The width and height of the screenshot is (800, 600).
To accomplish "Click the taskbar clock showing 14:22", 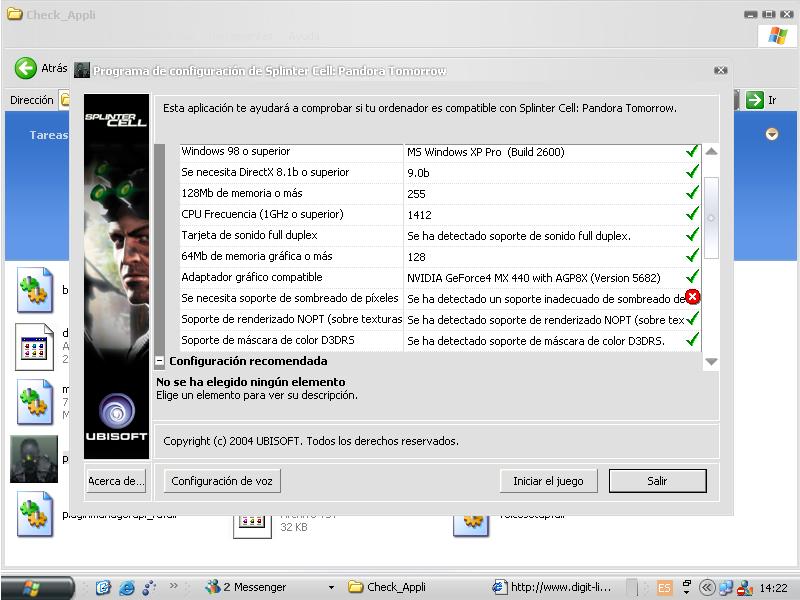I will click(773, 588).
